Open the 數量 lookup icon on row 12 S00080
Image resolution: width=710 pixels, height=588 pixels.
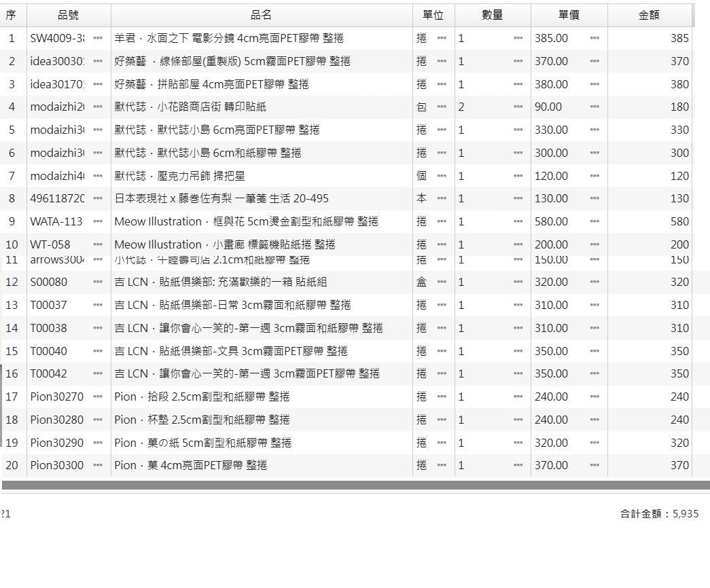[518, 282]
